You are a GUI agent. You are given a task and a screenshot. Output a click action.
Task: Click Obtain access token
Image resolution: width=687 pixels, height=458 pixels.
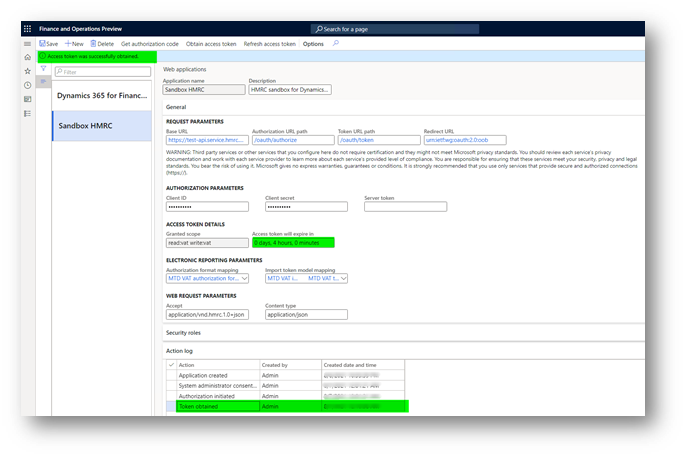point(211,44)
